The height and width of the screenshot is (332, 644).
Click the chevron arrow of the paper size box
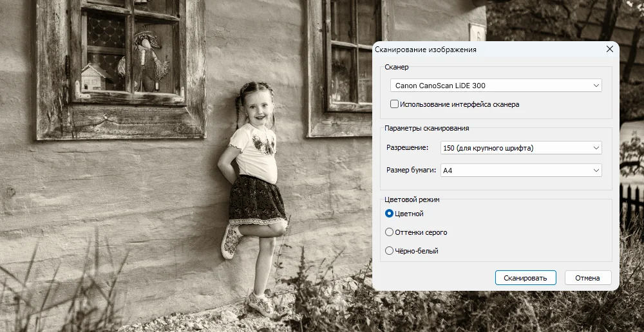pyautogui.click(x=596, y=171)
